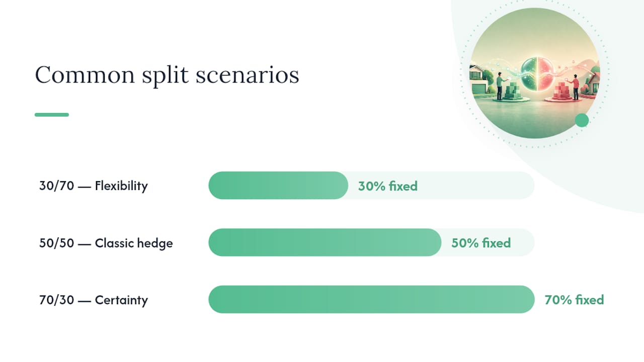644x362 pixels.
Task: Click the unfilled track of the 30% bar
Action: pos(475,186)
